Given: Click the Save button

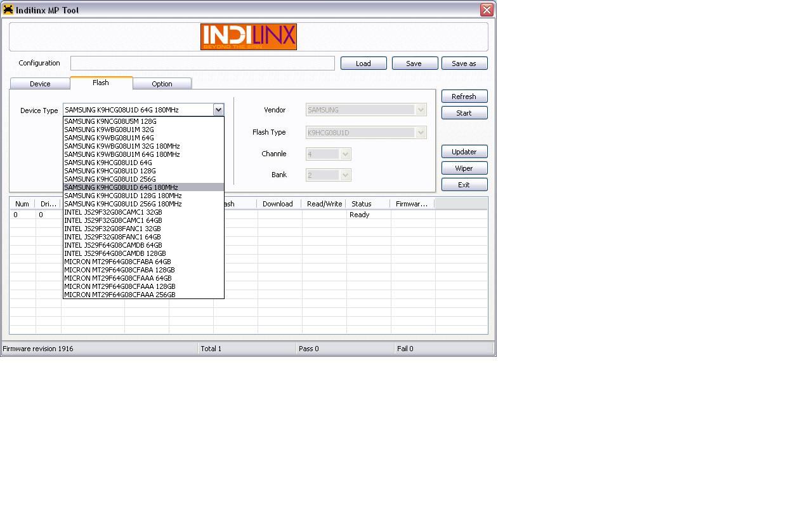Looking at the screenshot, I should click(415, 63).
